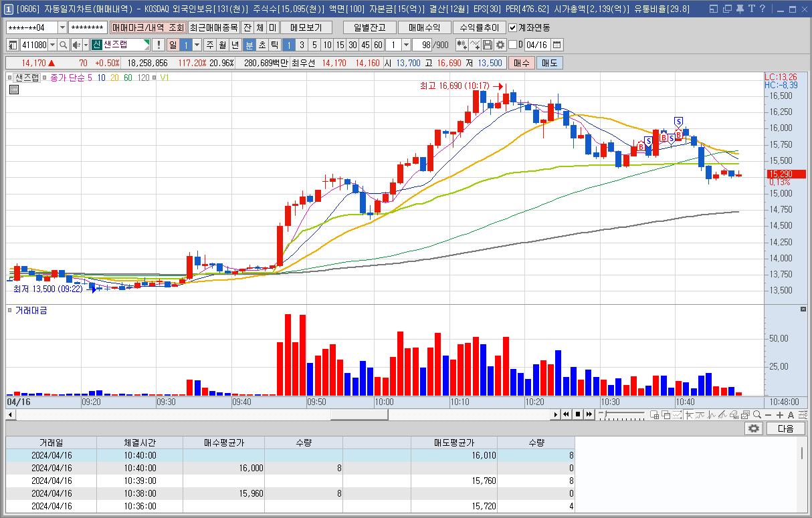The image size is (812, 518).
Task: Select the 틱 tick period toggle
Action: pyautogui.click(x=274, y=45)
